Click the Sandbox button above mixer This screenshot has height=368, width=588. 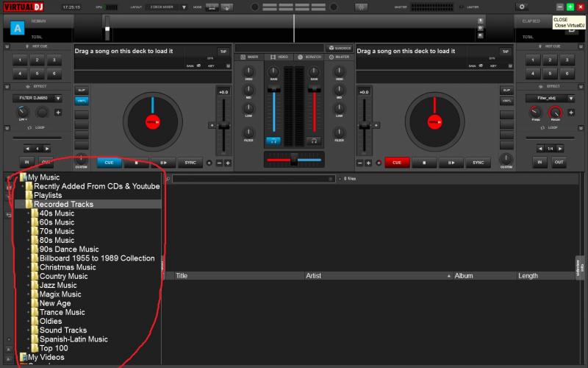click(340, 48)
